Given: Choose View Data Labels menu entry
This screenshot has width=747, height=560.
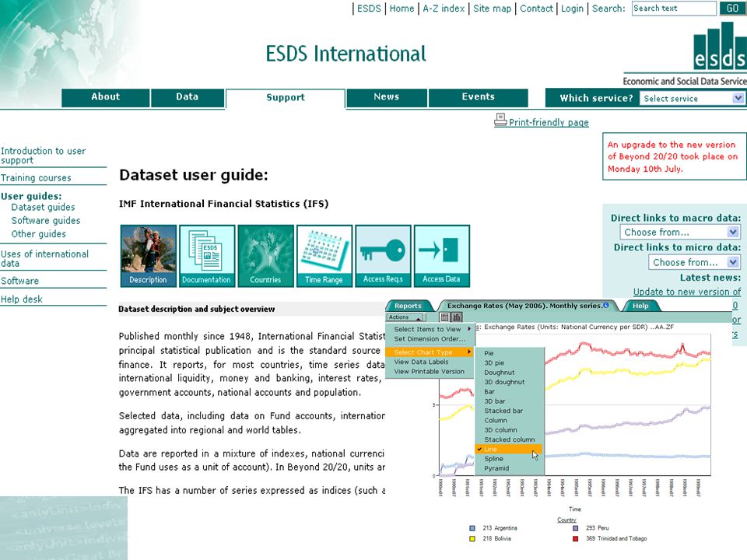Looking at the screenshot, I should (430, 362).
